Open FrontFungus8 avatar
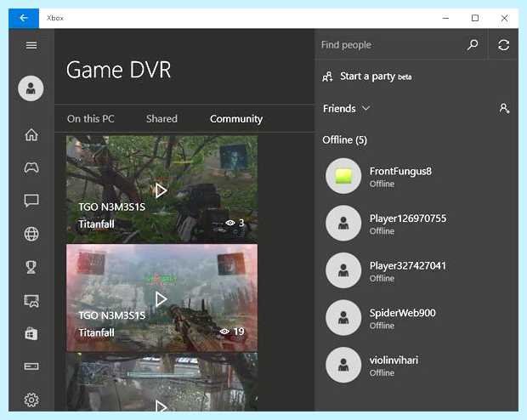 tap(343, 176)
